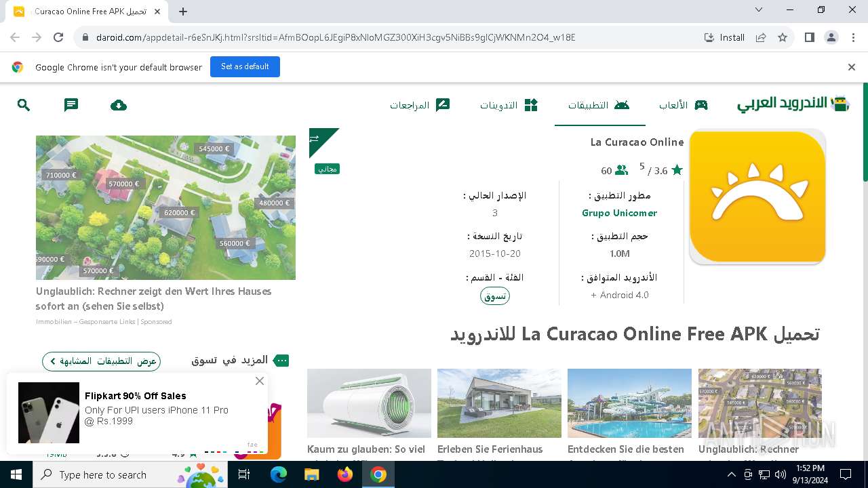Select the التطبيقات apps menu item
868x488 pixels.
(x=599, y=105)
